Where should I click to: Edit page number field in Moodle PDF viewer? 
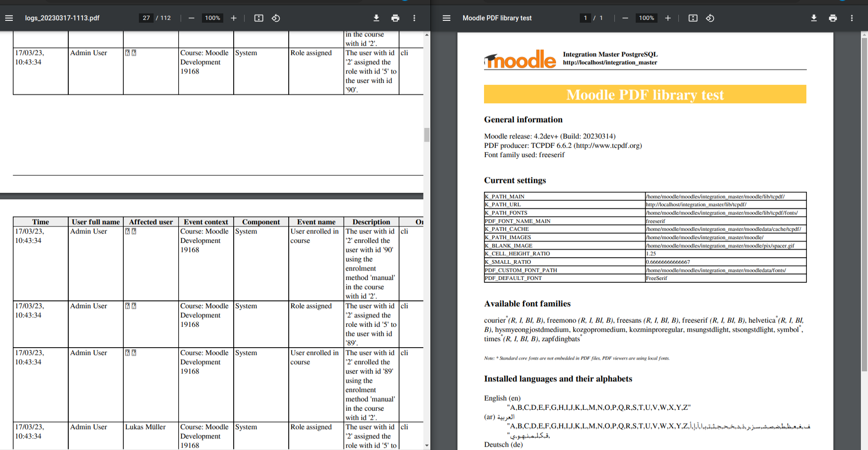(x=585, y=18)
